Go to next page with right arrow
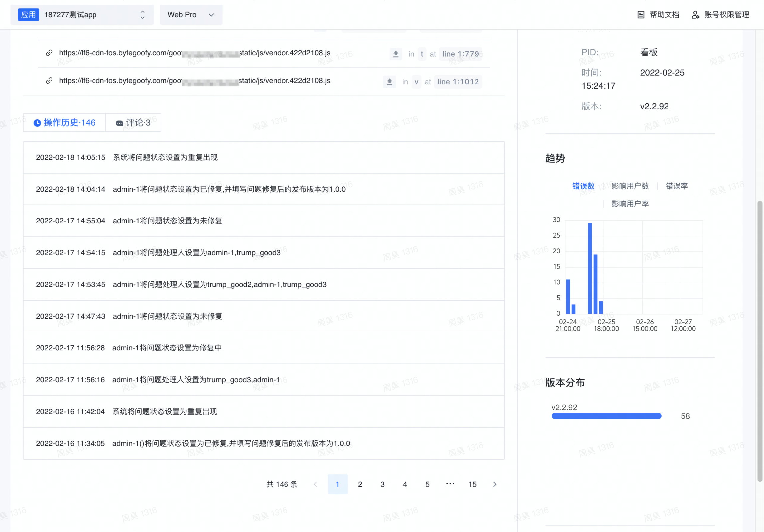Viewport: 764px width, 532px height. click(x=495, y=484)
